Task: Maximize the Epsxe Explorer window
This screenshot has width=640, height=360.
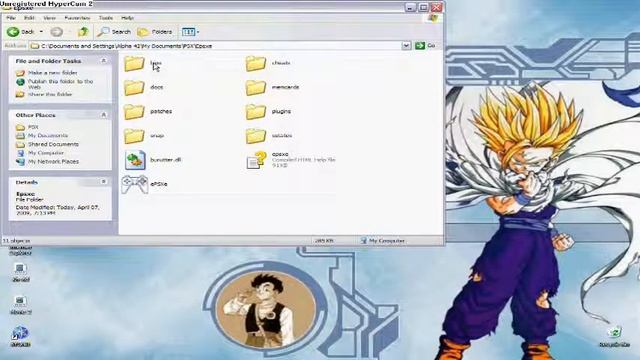Action: 424,7
